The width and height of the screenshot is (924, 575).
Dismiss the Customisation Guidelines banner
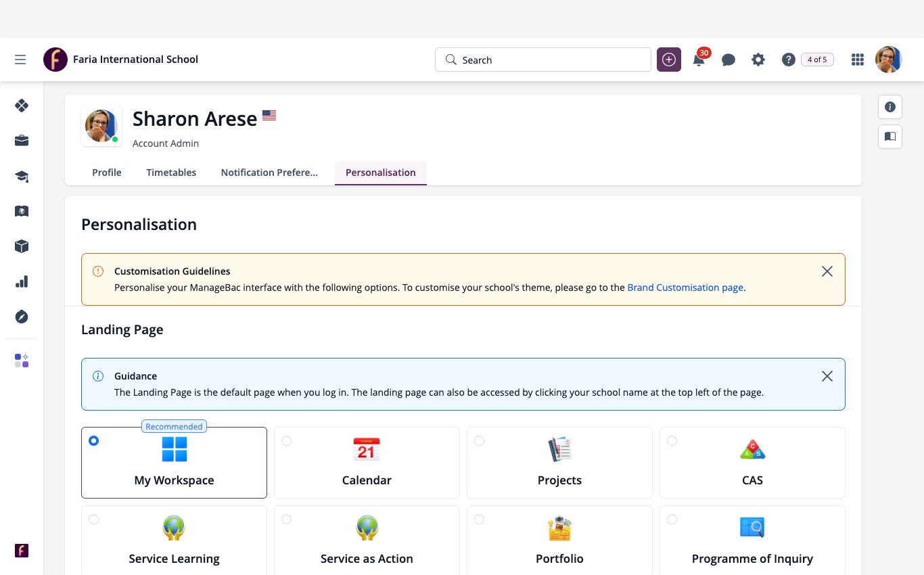[827, 271]
